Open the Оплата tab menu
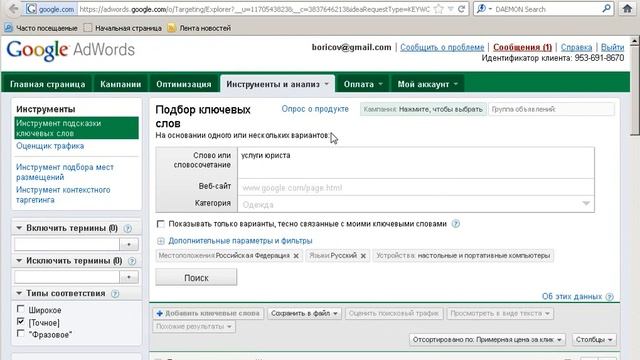 pos(363,84)
